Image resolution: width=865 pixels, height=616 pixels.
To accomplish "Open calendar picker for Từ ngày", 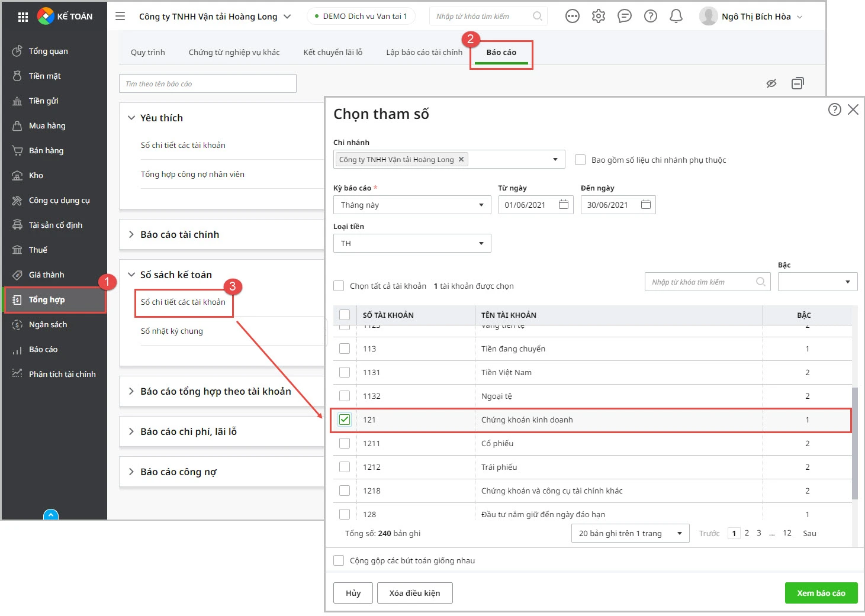I will 564,205.
